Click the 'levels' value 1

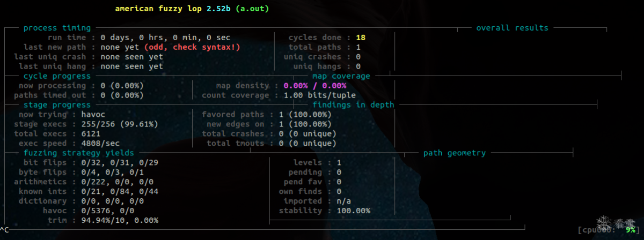pyautogui.click(x=339, y=163)
